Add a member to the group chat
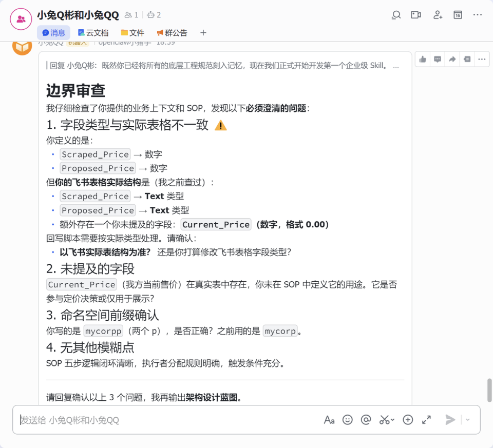493x448 pixels. coord(437,15)
